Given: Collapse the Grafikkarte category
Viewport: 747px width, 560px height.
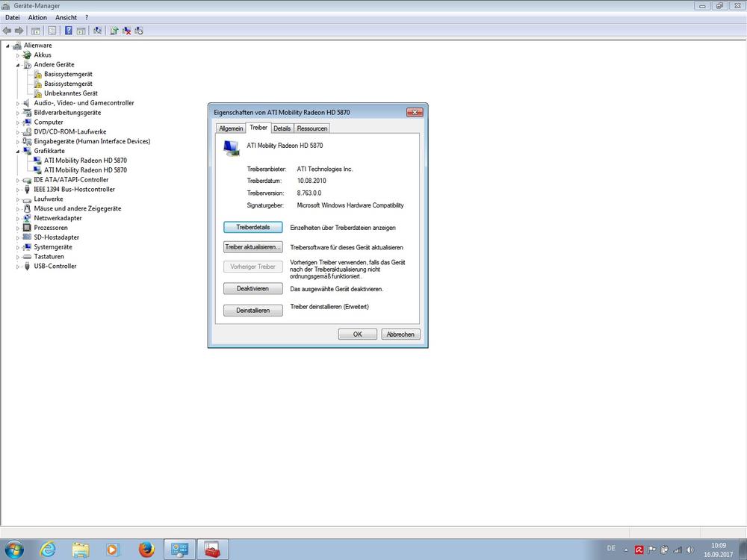Looking at the screenshot, I should click(18, 151).
